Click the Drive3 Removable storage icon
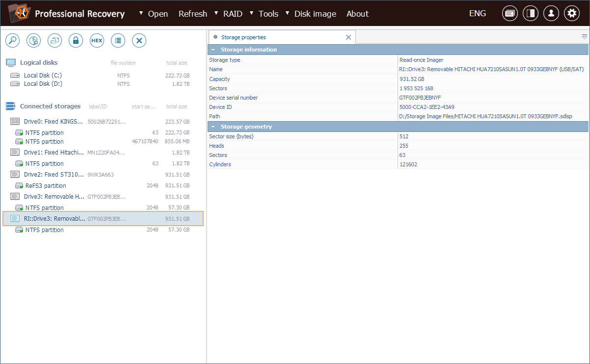 pos(15,197)
